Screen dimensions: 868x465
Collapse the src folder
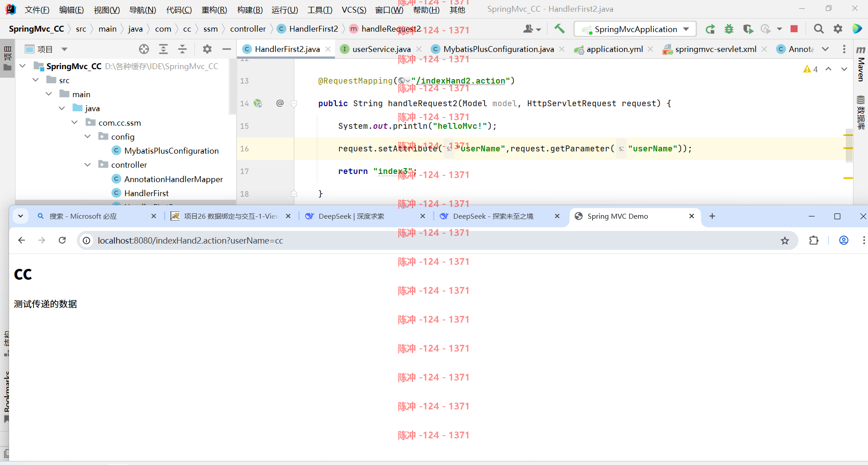pos(36,80)
